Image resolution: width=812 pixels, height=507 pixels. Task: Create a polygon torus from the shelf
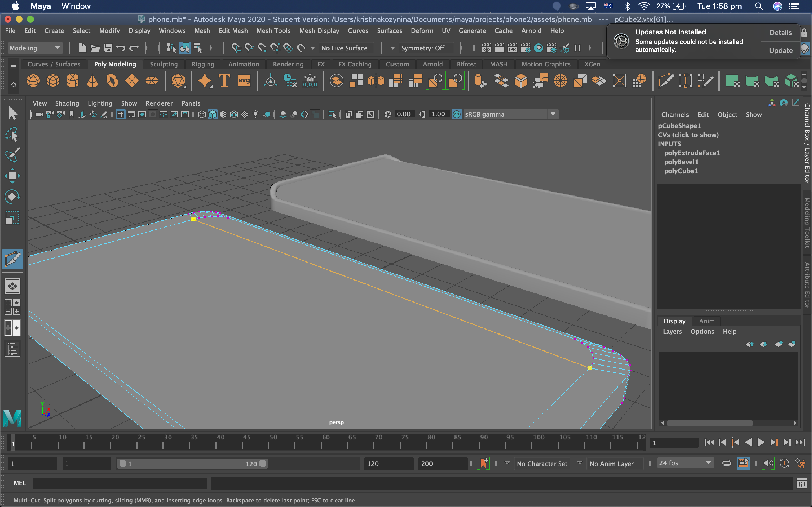[112, 81]
